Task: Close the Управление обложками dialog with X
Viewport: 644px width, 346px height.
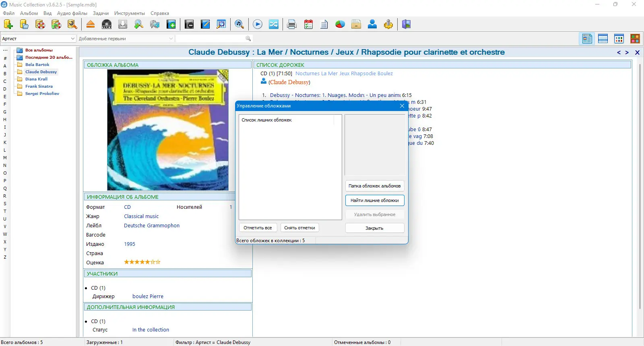Action: coord(402,106)
